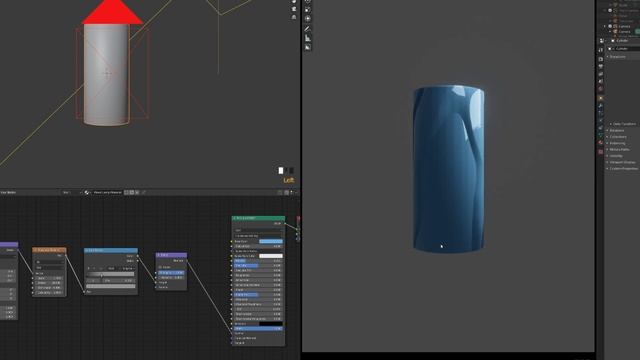
Task: Open properties editor type dropdown
Action: pyautogui.click(x=602, y=41)
